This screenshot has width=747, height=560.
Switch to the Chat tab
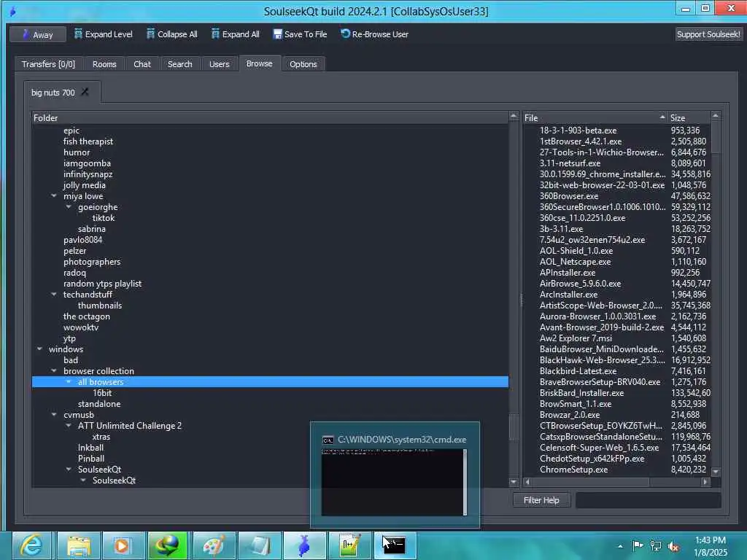pos(142,64)
